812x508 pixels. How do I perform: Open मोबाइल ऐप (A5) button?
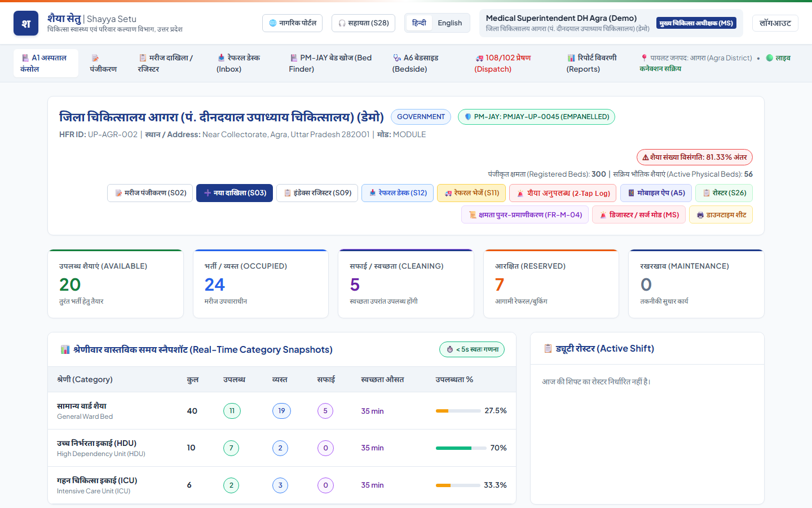[x=656, y=193]
